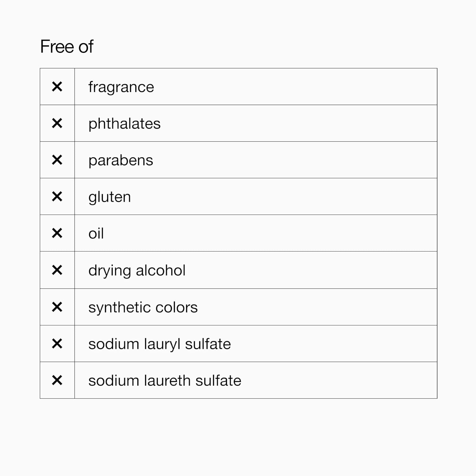Click the X icon beside oil
This screenshot has height=476, width=476.
coord(57,233)
